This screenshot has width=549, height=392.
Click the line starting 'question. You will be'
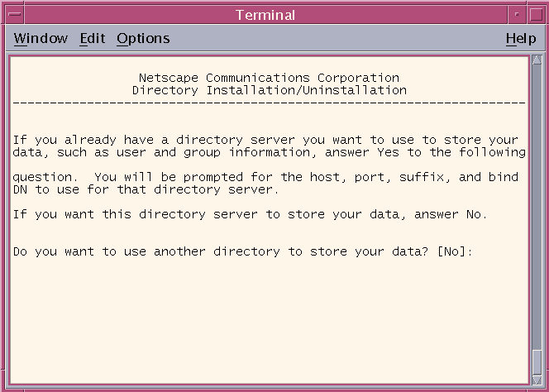tap(265, 177)
